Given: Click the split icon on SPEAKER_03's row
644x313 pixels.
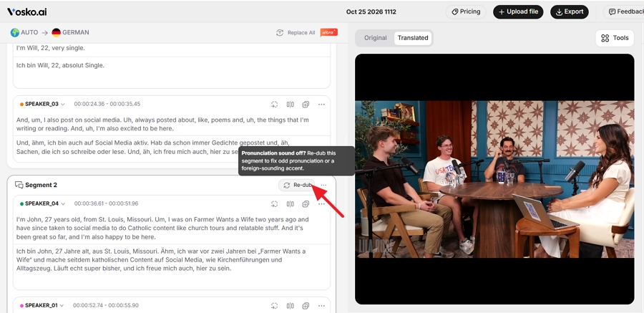Looking at the screenshot, I should [291, 105].
